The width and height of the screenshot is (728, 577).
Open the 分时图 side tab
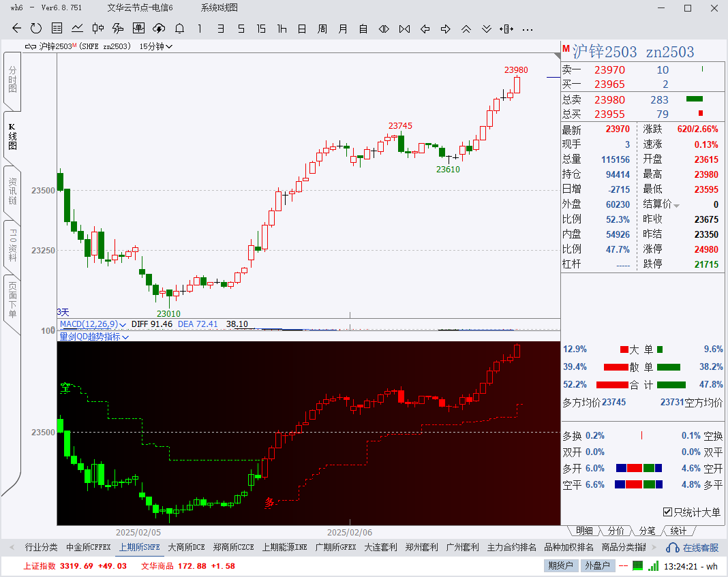coord(12,79)
